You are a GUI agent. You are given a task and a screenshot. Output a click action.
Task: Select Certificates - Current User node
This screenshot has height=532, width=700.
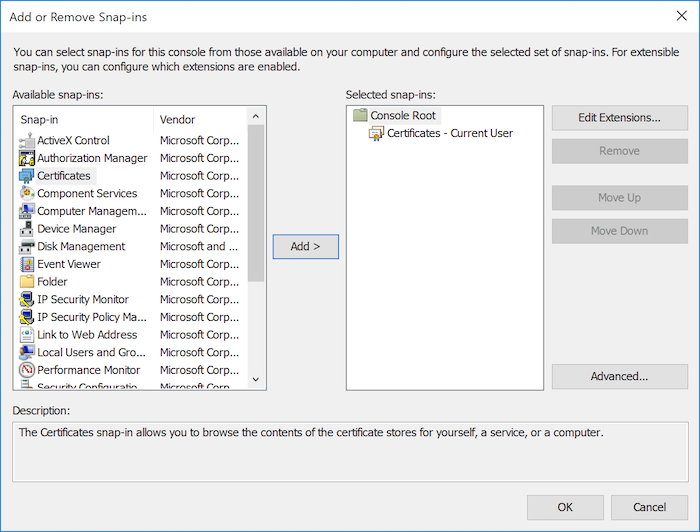coord(449,133)
